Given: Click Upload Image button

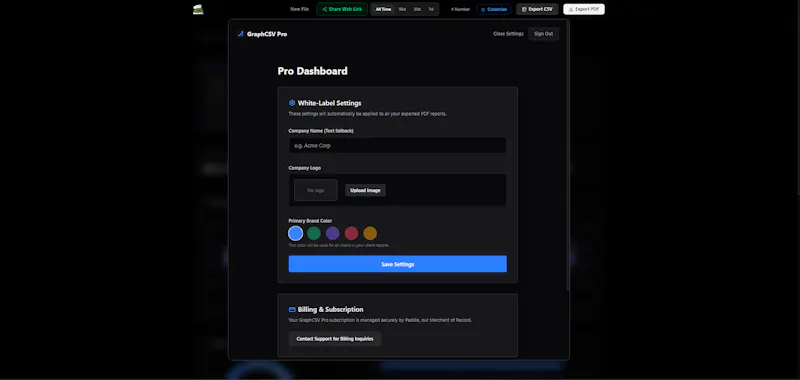Looking at the screenshot, I should click(x=365, y=190).
